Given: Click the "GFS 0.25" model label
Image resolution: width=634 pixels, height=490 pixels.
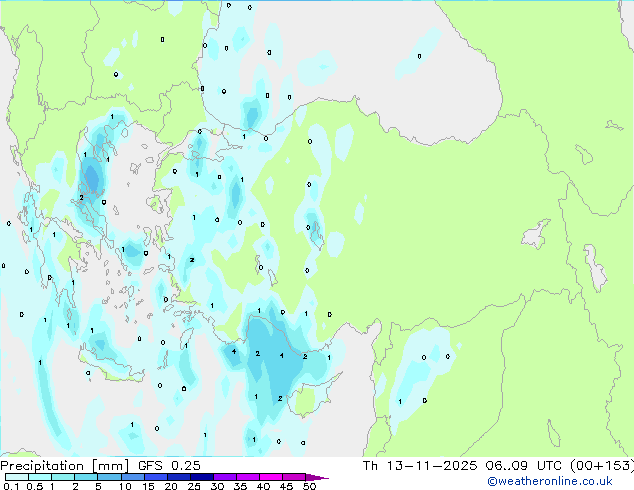Looking at the screenshot, I should point(169,466).
